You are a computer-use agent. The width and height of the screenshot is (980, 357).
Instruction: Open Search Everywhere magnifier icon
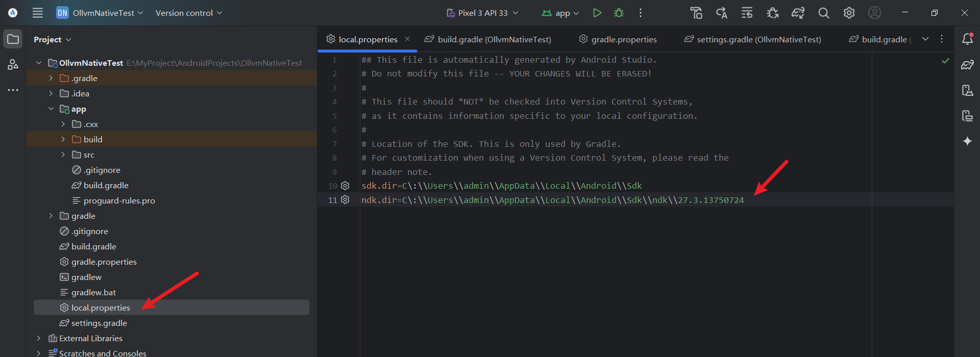coord(823,13)
